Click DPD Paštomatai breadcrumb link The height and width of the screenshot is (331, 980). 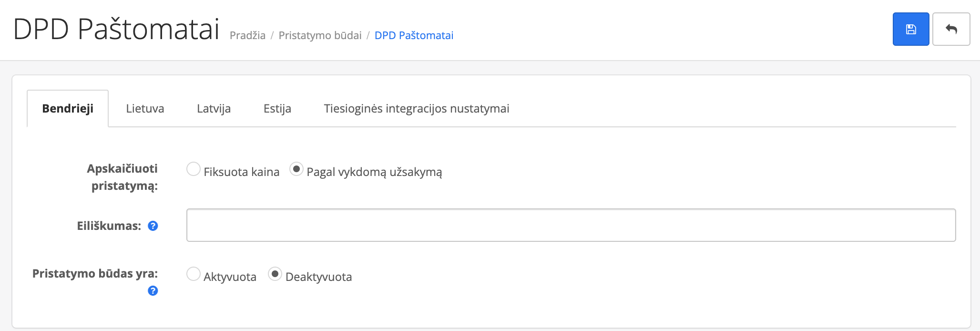point(414,36)
